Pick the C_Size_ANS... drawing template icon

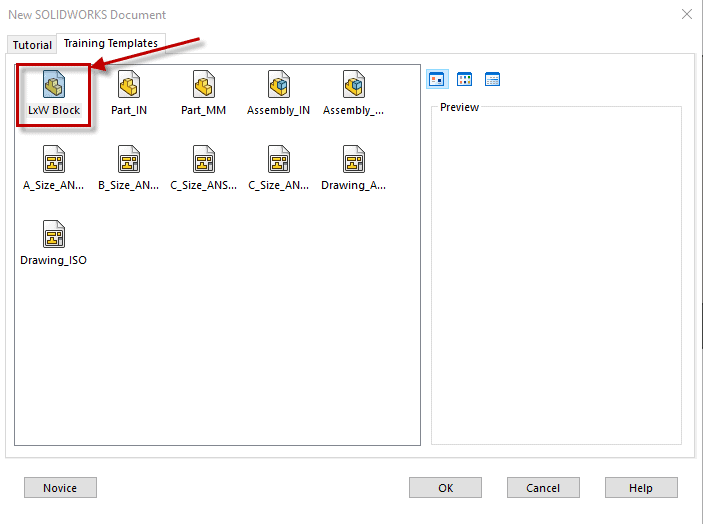[x=204, y=159]
